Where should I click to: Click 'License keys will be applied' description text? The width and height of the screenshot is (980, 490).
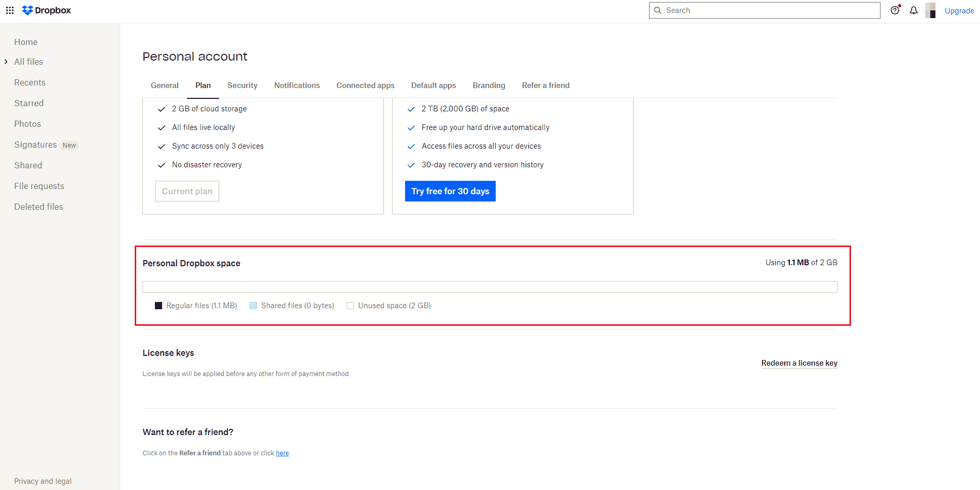[x=246, y=374]
